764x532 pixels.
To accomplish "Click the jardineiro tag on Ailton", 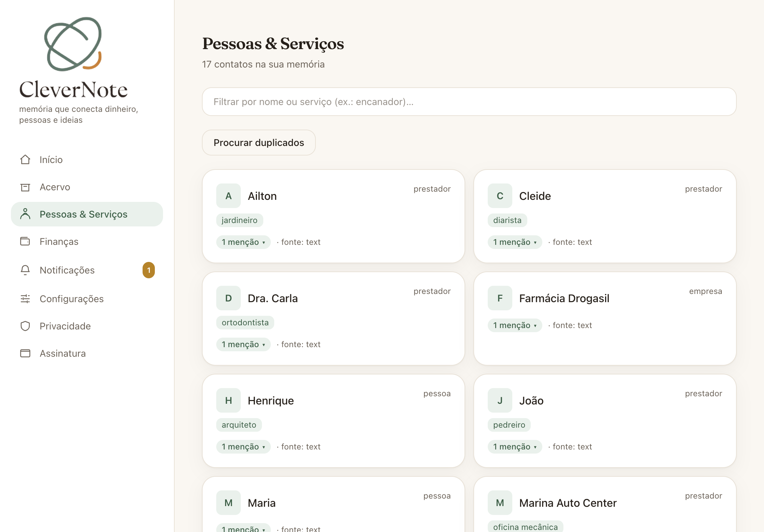I will coord(240,220).
